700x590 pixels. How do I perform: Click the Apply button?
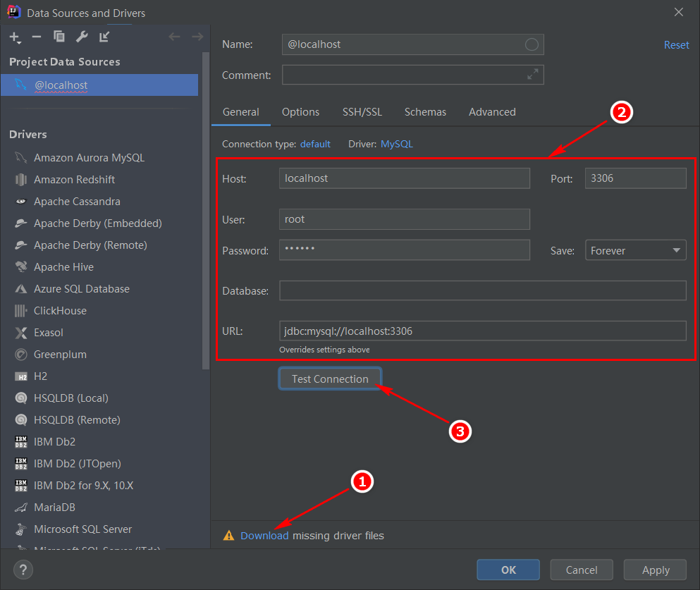[656, 570]
